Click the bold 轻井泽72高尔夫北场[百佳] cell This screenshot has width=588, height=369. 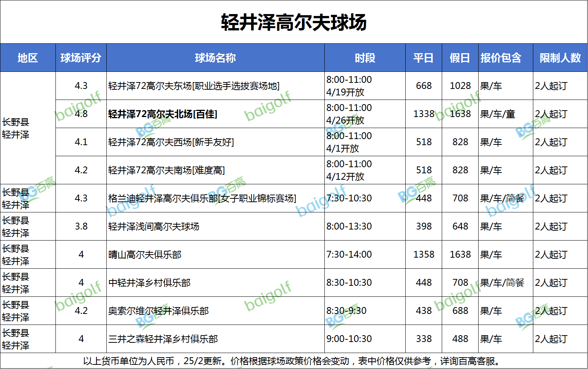click(x=163, y=114)
